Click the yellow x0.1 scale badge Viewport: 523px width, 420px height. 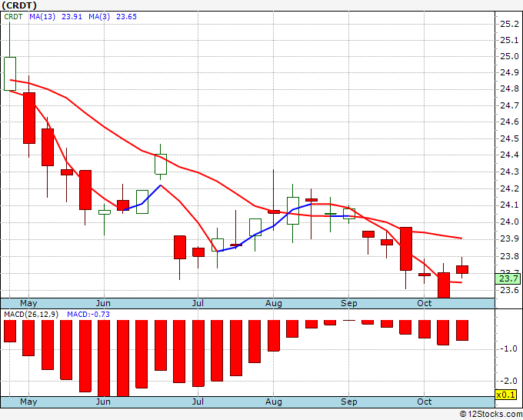coord(505,395)
